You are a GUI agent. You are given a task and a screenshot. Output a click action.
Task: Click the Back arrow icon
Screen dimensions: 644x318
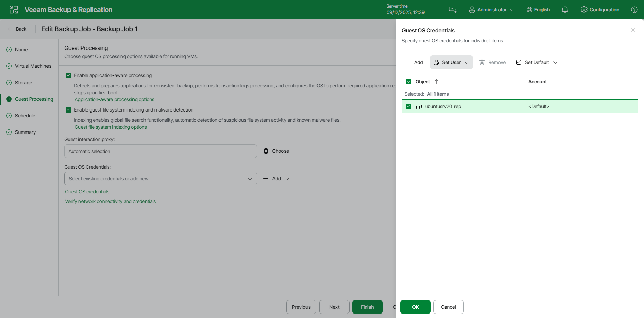coord(10,29)
